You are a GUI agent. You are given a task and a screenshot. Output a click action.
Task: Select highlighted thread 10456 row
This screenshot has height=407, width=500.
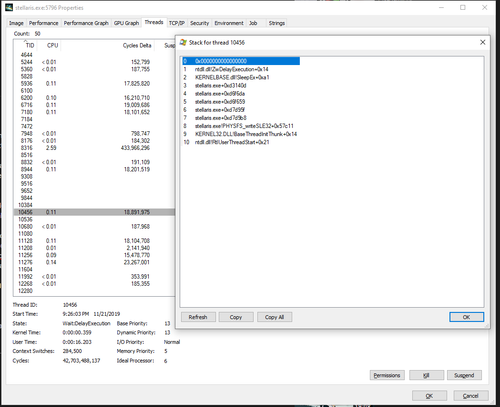tap(94, 212)
